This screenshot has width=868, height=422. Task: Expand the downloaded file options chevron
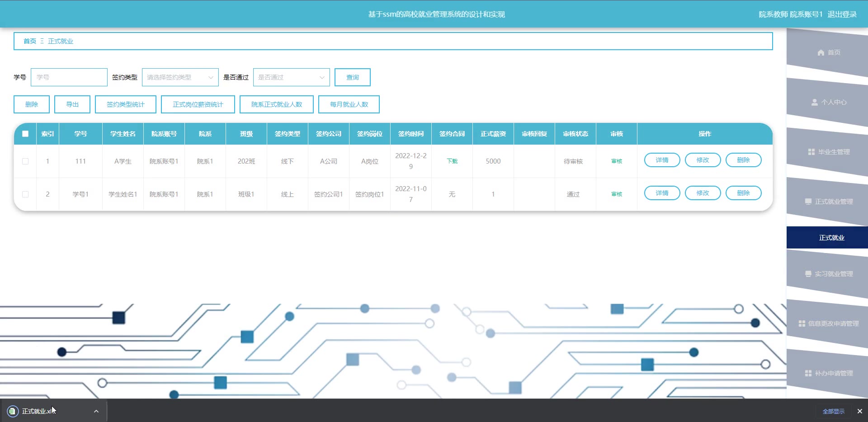tap(96, 411)
